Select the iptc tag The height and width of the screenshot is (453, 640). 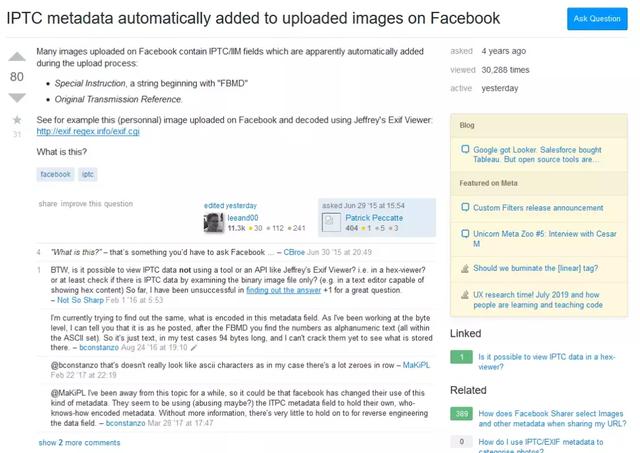88,174
